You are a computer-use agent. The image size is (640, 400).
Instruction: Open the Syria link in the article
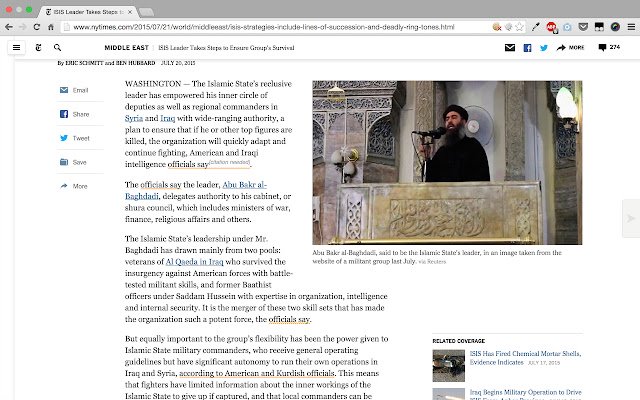coord(134,118)
